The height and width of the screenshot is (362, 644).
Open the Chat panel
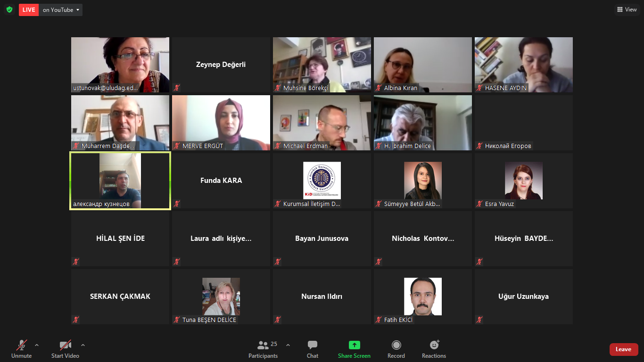pos(312,349)
